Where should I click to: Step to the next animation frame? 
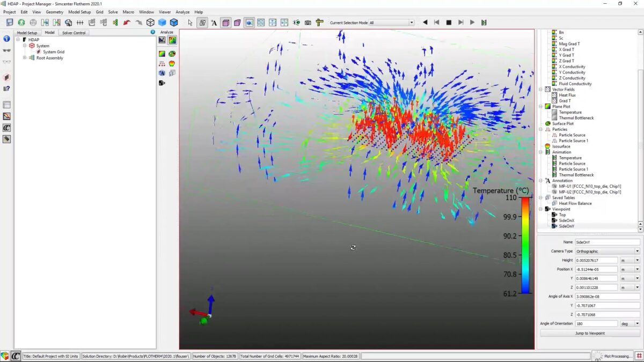coord(460,23)
